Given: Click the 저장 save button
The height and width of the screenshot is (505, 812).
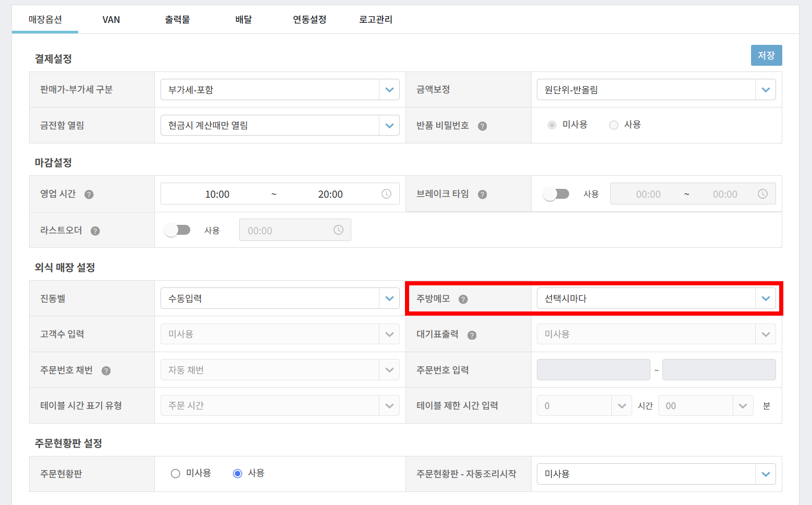Looking at the screenshot, I should coord(766,55).
